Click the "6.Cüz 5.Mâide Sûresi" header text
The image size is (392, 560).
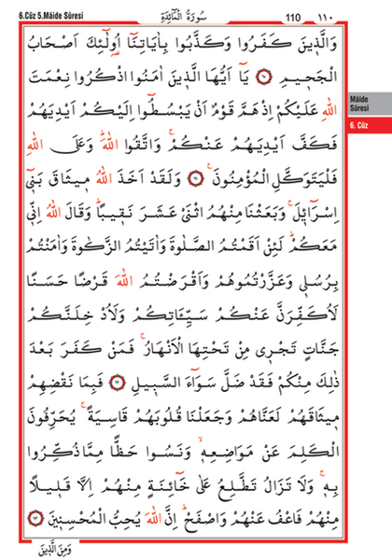tap(51, 16)
